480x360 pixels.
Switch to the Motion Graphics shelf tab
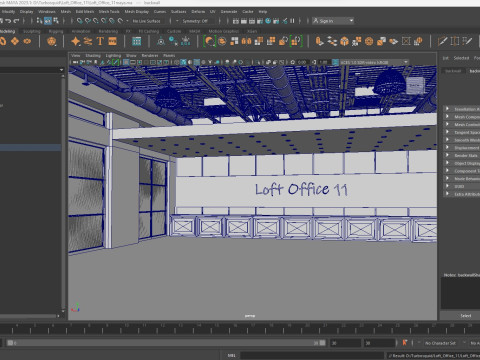tap(224, 31)
